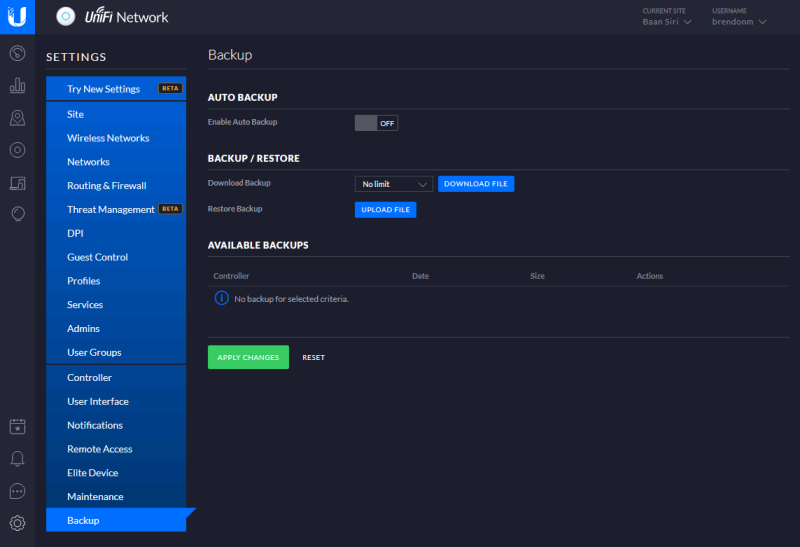Open Admins settings
Image resolution: width=800 pixels, height=547 pixels.
(x=116, y=329)
